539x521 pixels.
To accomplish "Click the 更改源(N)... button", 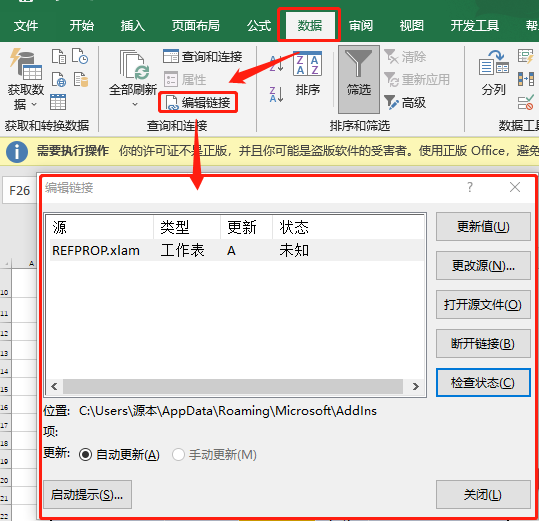I will tap(483, 266).
